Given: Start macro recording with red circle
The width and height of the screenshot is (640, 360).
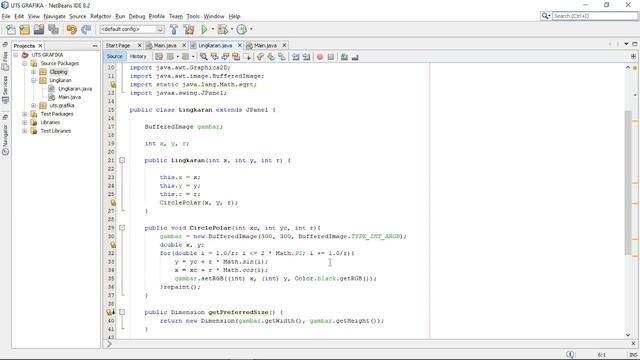Looking at the screenshot, I should pos(320,57).
